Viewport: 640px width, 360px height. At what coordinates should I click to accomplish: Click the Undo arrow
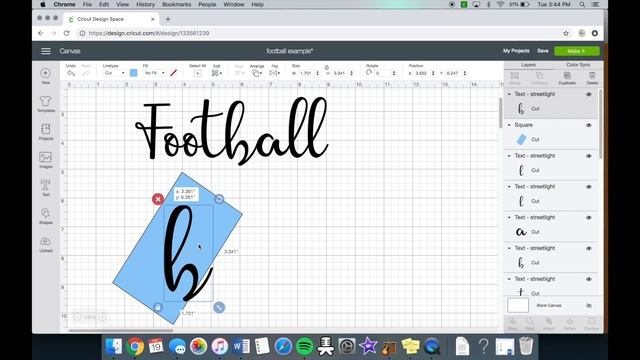(x=71, y=73)
